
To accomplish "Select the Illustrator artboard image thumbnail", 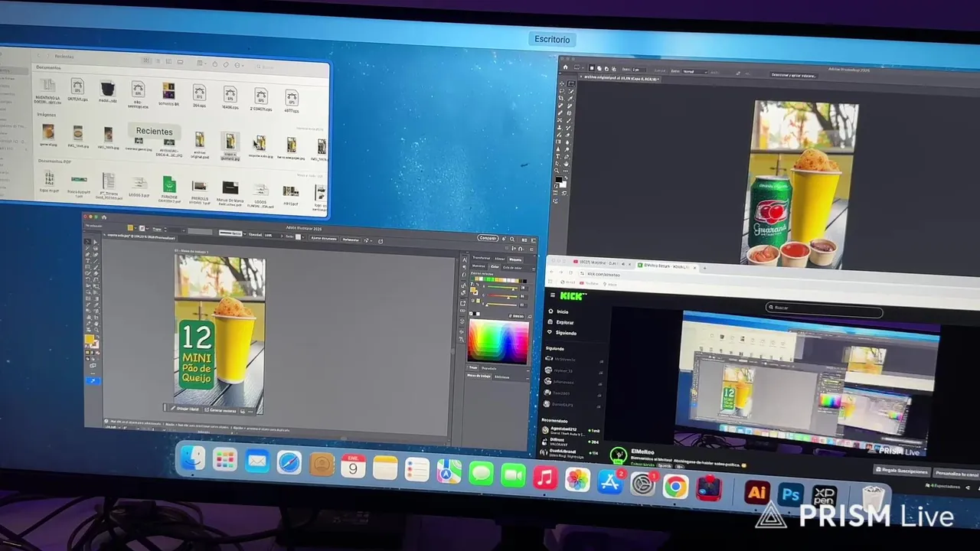I will 220,334.
